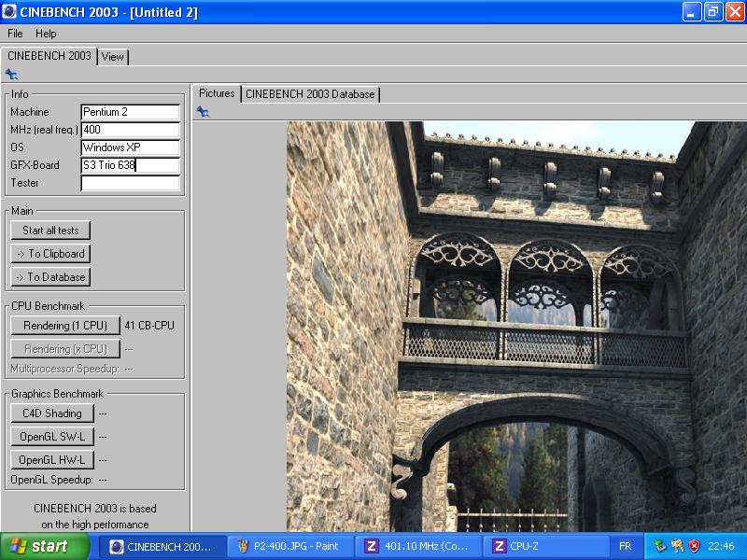Viewport: 747px width, 560px height.
Task: Focus the GFX-Board field with S3 Trio
Action: click(x=130, y=165)
